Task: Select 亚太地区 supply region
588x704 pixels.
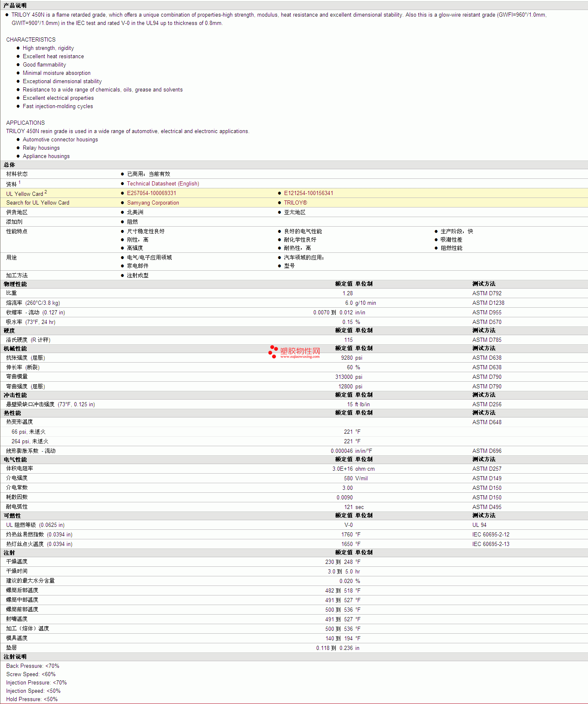Action: (295, 212)
